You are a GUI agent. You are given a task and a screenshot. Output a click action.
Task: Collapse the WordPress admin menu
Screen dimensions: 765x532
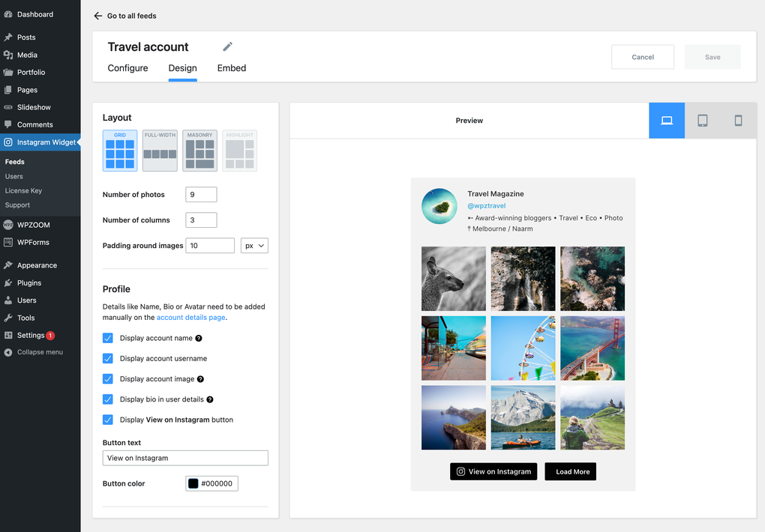pyautogui.click(x=39, y=351)
